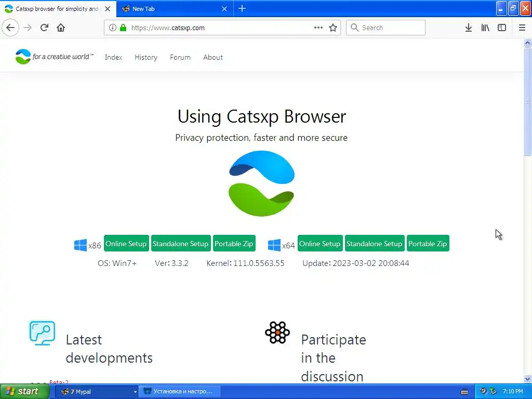The width and height of the screenshot is (532, 399).
Task: Close the New Tab tab
Action: [224, 9]
